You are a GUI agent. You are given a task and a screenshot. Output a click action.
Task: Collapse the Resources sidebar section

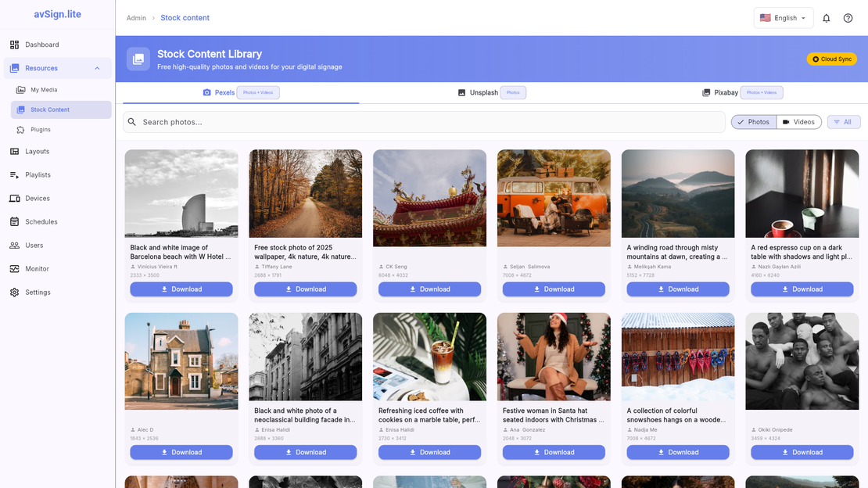[96, 67]
